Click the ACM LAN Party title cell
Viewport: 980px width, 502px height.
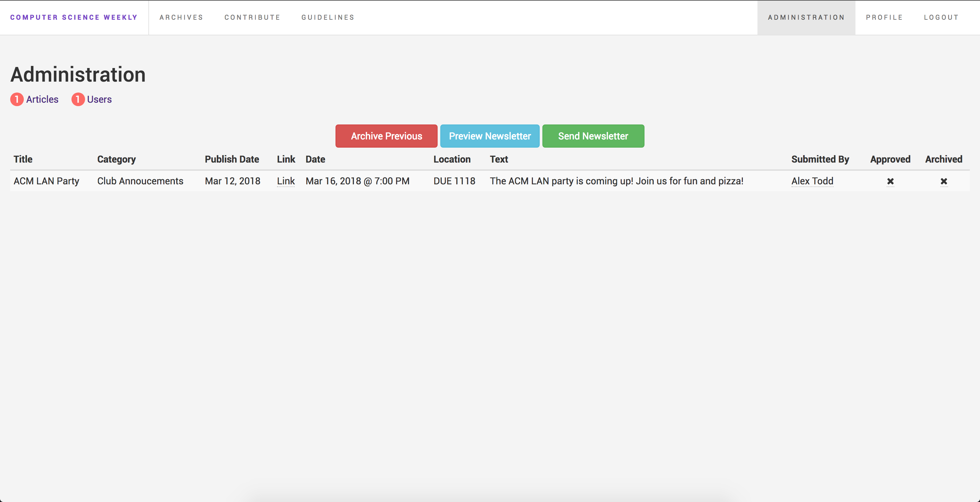(x=46, y=181)
